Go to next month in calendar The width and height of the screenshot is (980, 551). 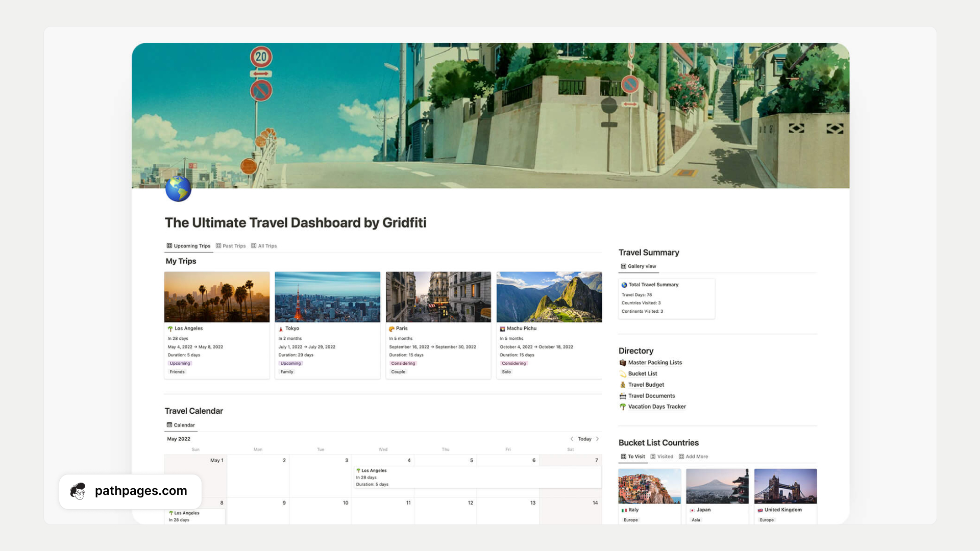point(597,439)
